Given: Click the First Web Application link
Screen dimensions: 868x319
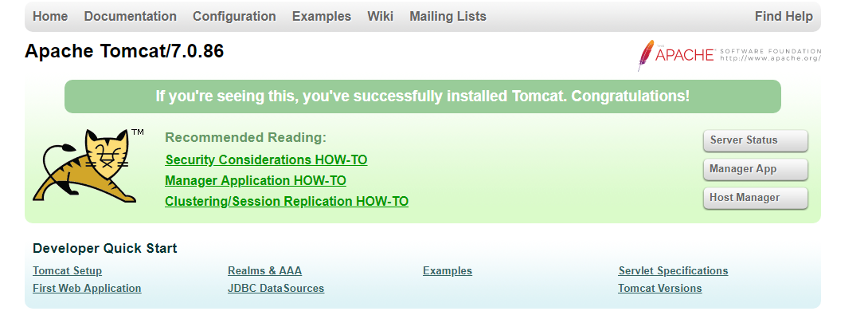Looking at the screenshot, I should pyautogui.click(x=87, y=288).
